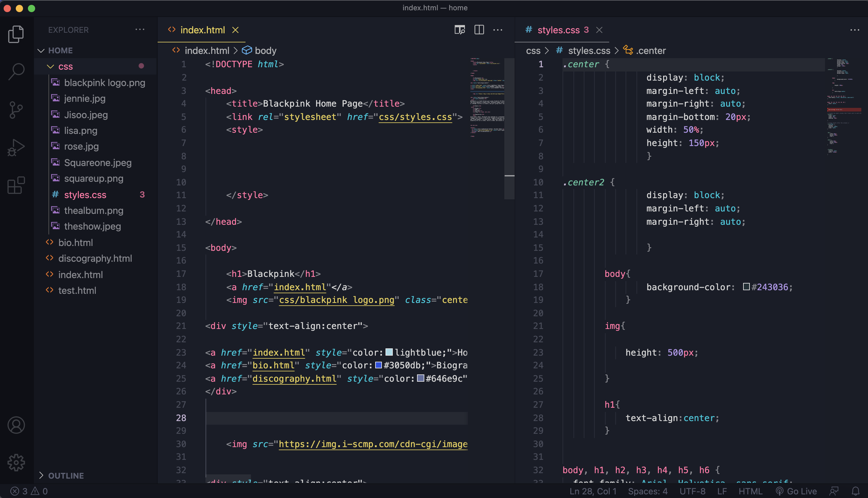Open the Source Control view
The width and height of the screenshot is (868, 498).
16,110
